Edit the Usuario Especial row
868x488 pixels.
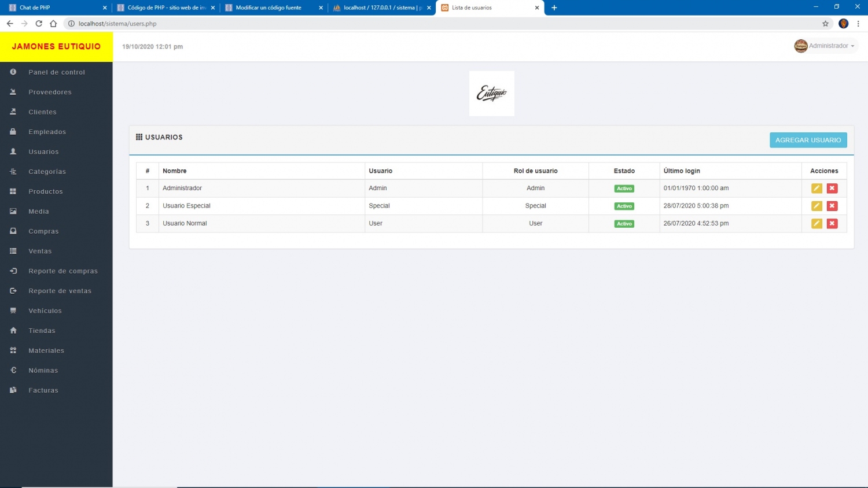tap(816, 206)
